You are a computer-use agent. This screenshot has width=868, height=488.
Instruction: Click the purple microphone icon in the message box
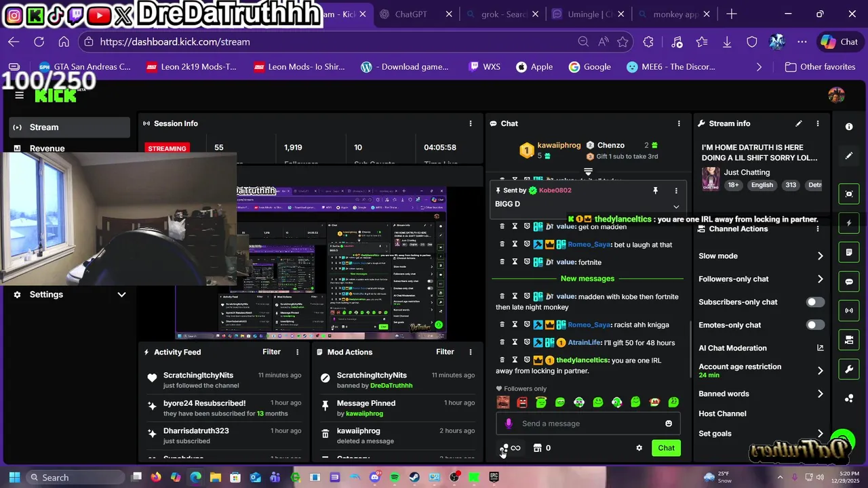[x=509, y=424]
